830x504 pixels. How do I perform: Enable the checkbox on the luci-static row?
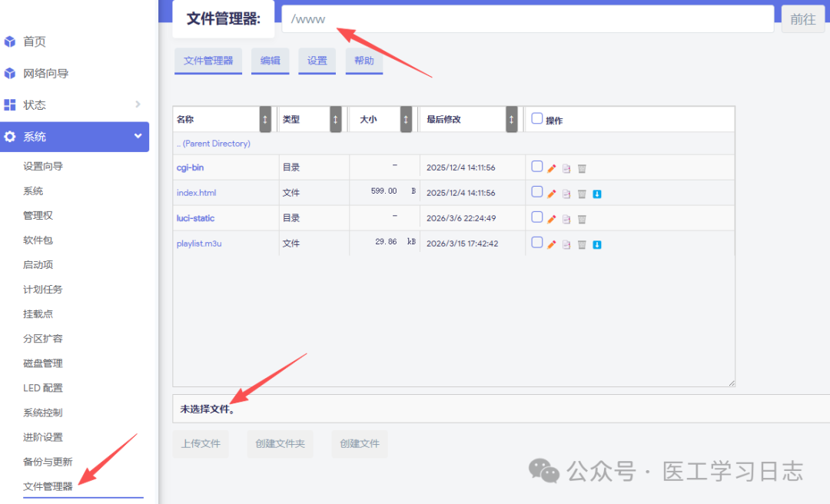pos(537,218)
